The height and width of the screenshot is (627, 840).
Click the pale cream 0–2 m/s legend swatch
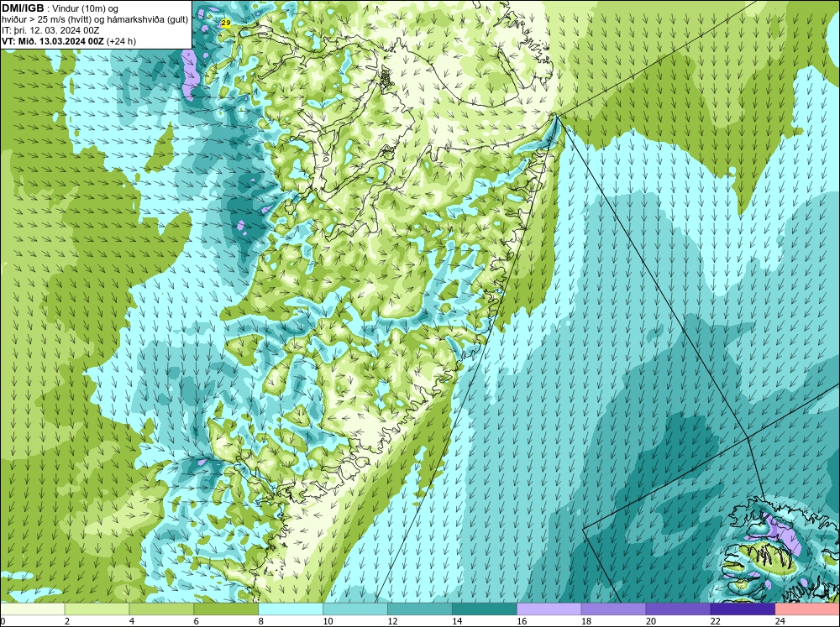[x=32, y=609]
